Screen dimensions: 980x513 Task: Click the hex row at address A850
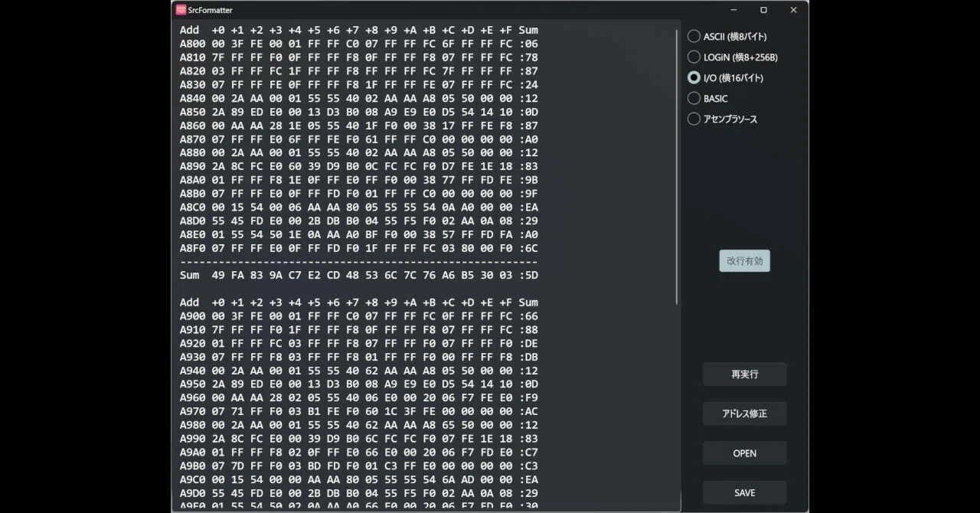tap(359, 112)
